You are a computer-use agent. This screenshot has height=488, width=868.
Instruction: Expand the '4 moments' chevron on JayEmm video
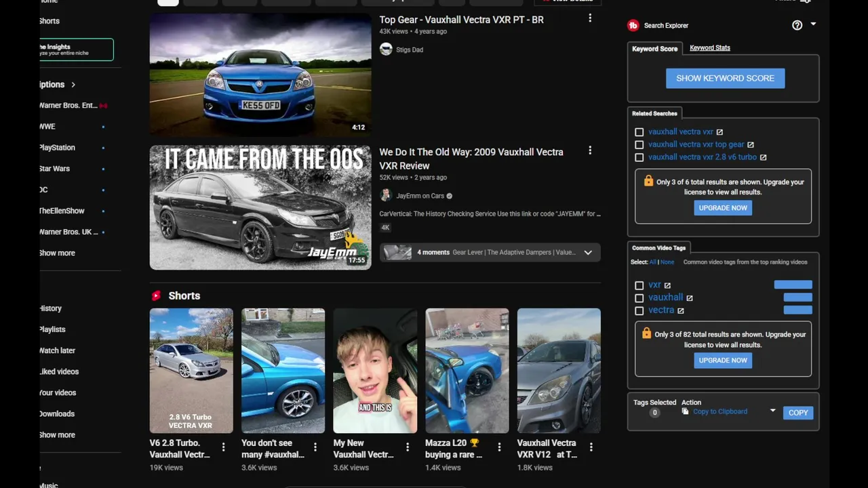pyautogui.click(x=588, y=252)
